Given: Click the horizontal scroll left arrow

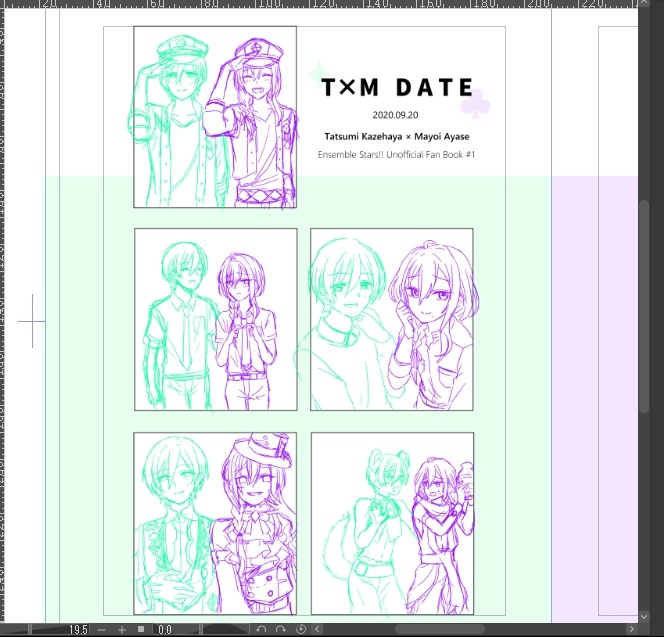Looking at the screenshot, I should [317, 629].
